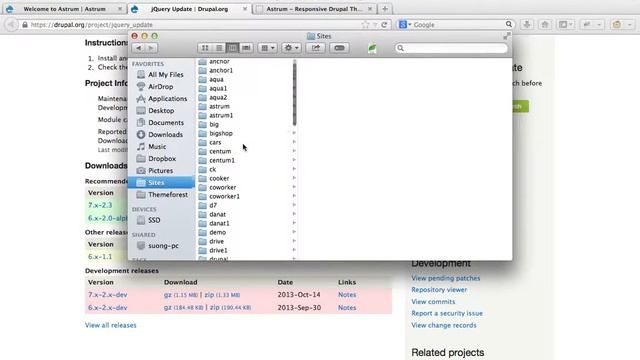Click the Finder search field
This screenshot has width=640, height=360.
451,48
